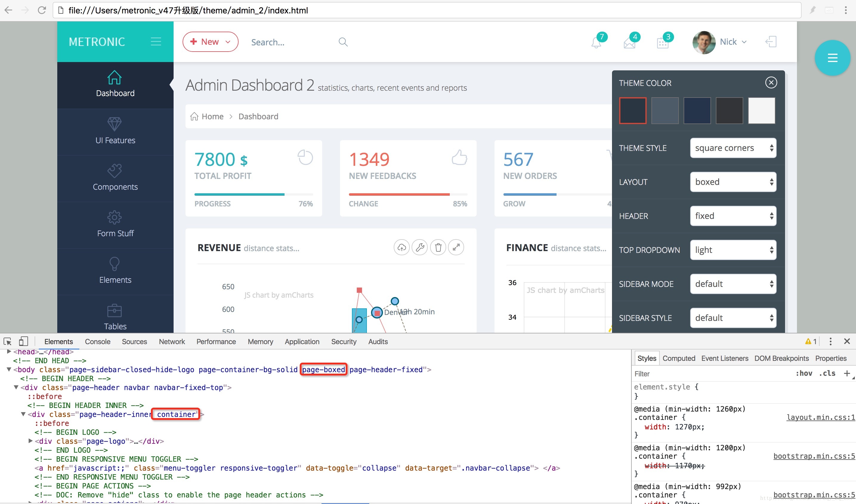Toggle DevTools device toolbar
This screenshot has width=856, height=504.
23,341
